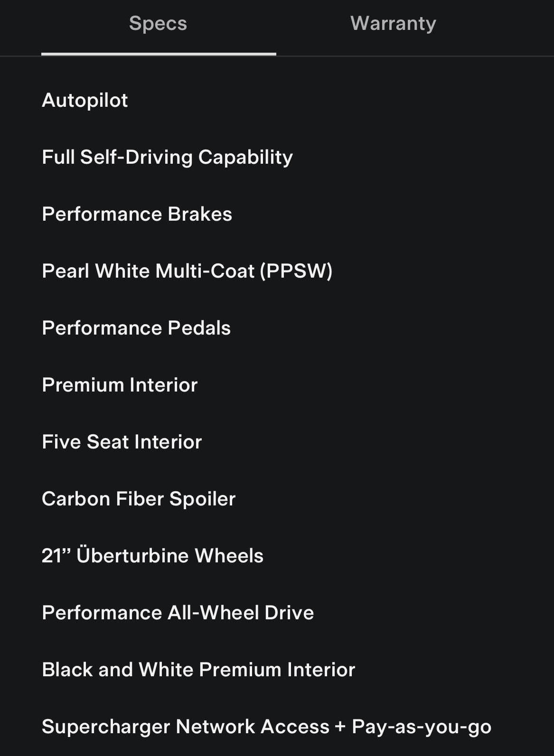554x756 pixels.
Task: Select the Supercharger Network Access text
Action: pos(185,727)
